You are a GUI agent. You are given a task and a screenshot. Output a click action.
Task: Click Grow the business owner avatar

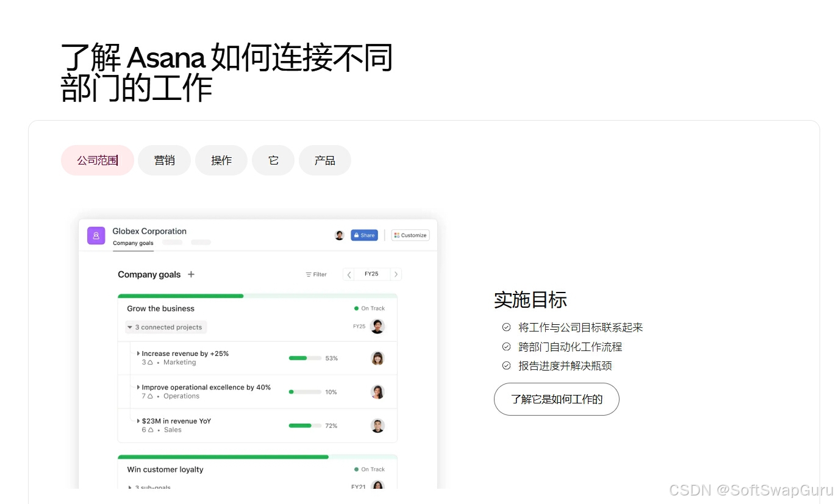pyautogui.click(x=377, y=327)
